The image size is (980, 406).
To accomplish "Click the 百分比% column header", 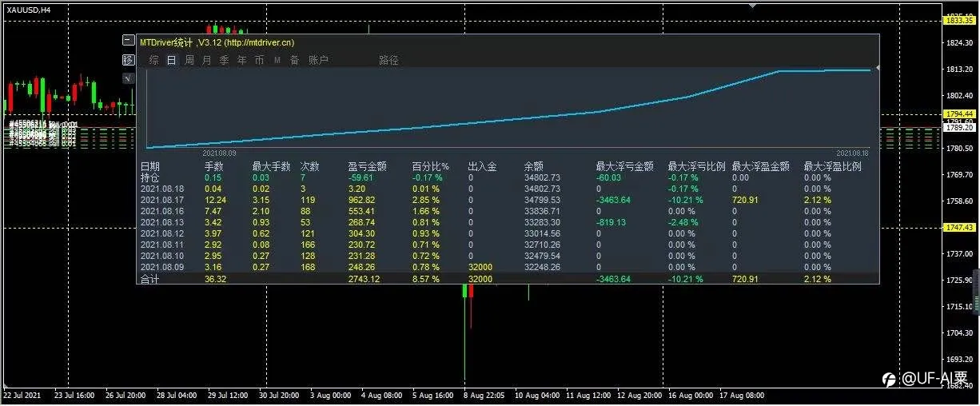I will click(431, 166).
